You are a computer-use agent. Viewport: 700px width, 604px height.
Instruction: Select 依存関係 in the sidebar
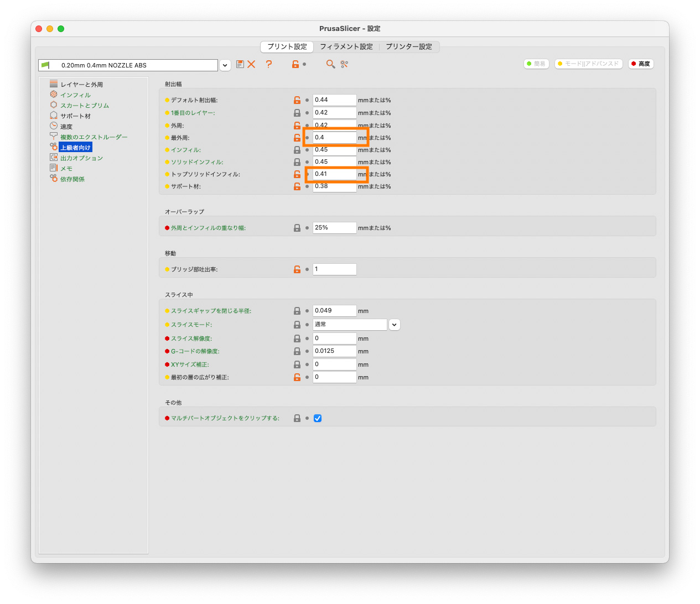pyautogui.click(x=72, y=179)
